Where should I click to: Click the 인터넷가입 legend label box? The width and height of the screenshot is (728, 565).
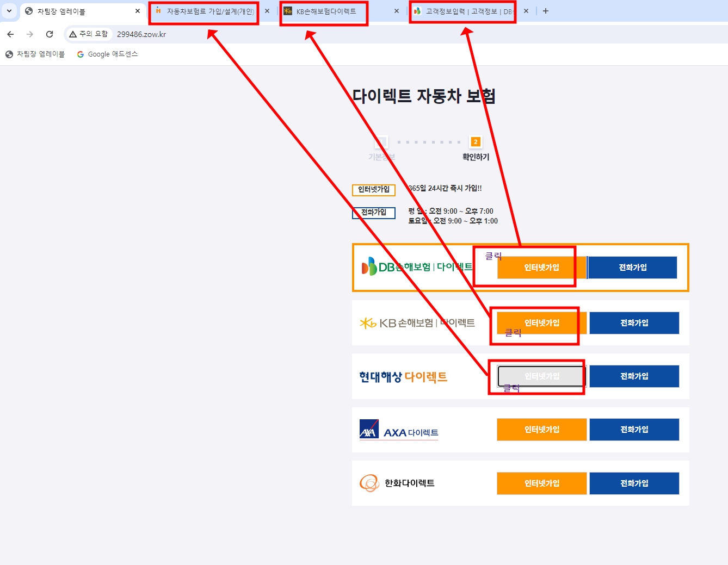pyautogui.click(x=374, y=190)
